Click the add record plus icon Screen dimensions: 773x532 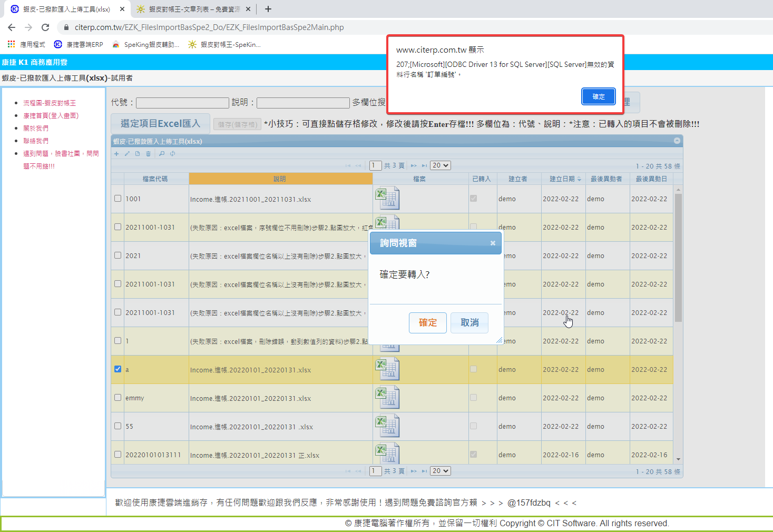(116, 154)
